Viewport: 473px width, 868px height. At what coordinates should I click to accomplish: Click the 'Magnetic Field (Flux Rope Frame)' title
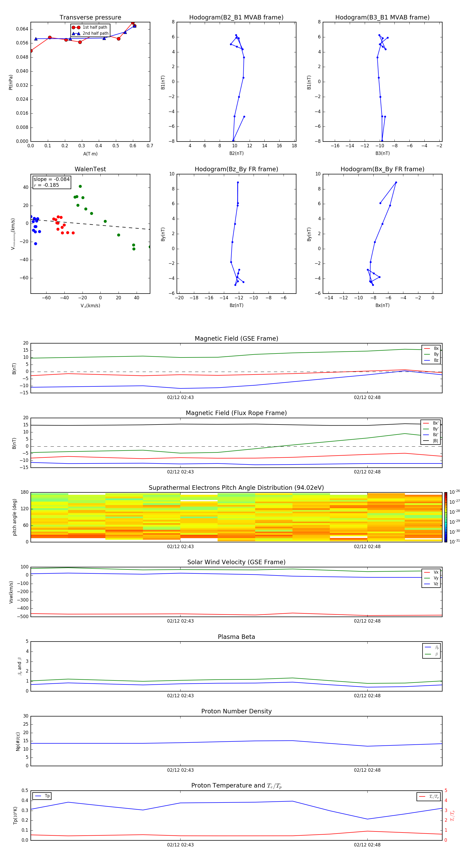click(x=236, y=413)
